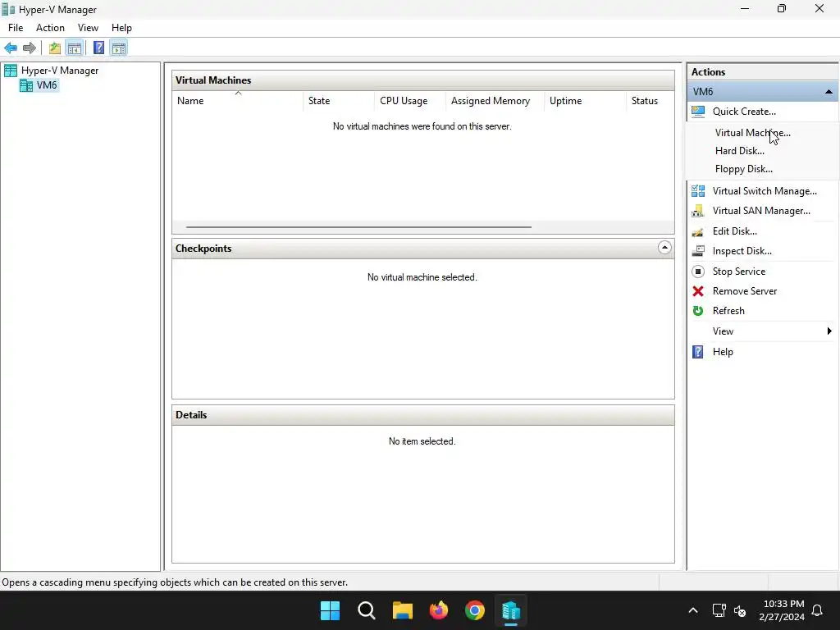Click the Quick Create monitor icon
The height and width of the screenshot is (630, 840).
point(698,112)
